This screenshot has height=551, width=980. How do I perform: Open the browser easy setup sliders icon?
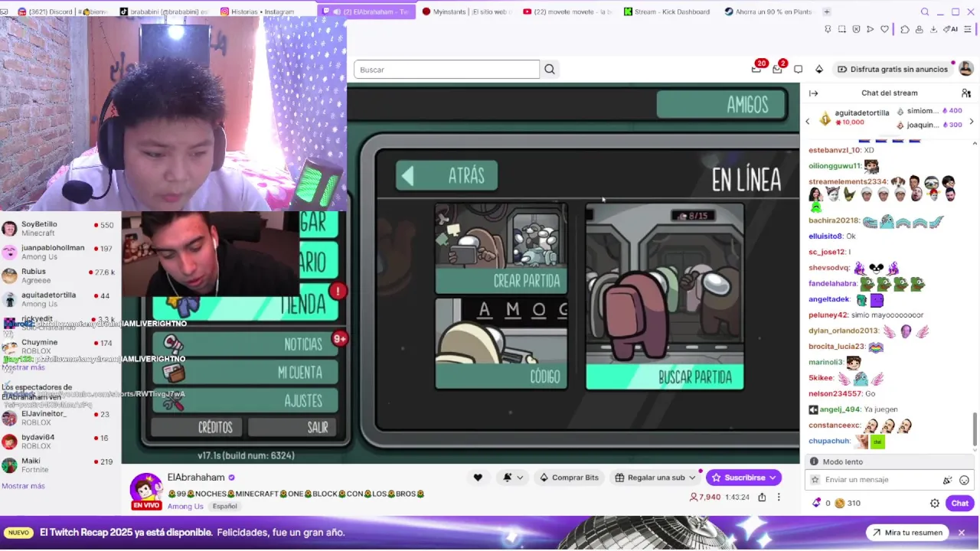point(968,29)
